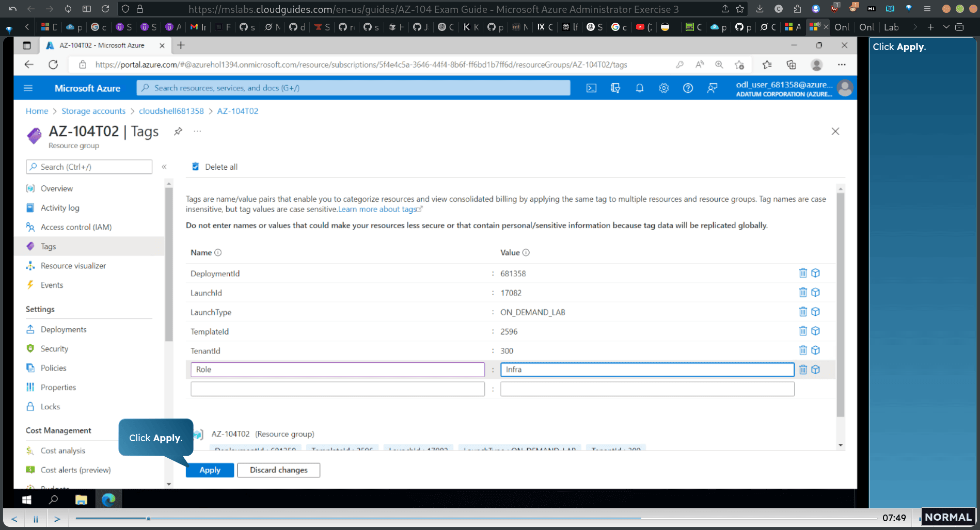
Task: Click cube icon for TemplateId tag
Action: click(816, 331)
